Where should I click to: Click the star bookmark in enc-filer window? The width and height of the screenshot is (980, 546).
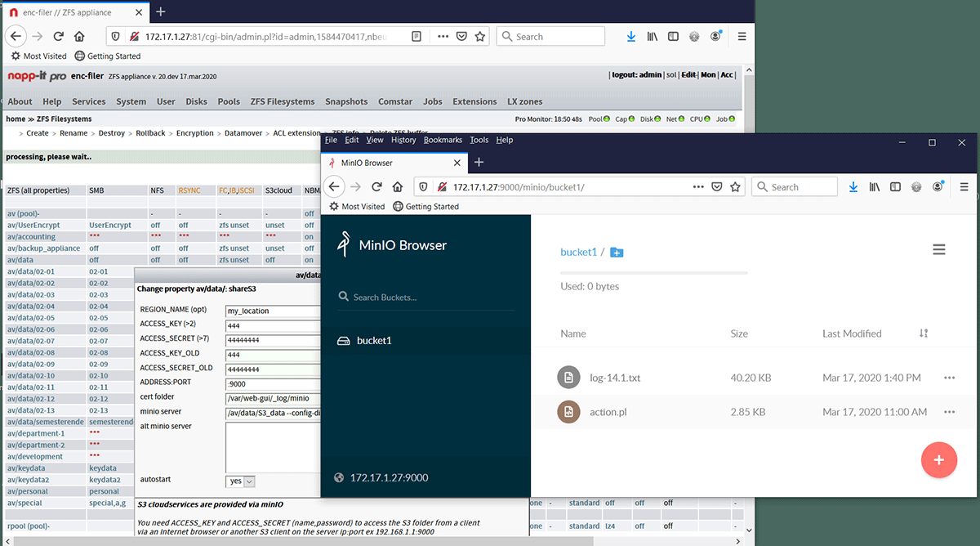point(480,37)
